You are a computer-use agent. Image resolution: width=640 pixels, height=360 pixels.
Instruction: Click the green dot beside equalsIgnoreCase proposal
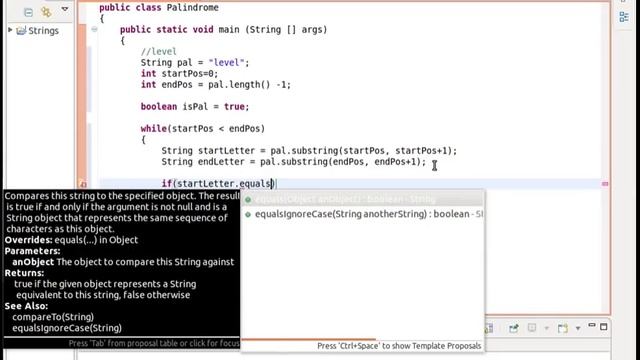(248, 214)
